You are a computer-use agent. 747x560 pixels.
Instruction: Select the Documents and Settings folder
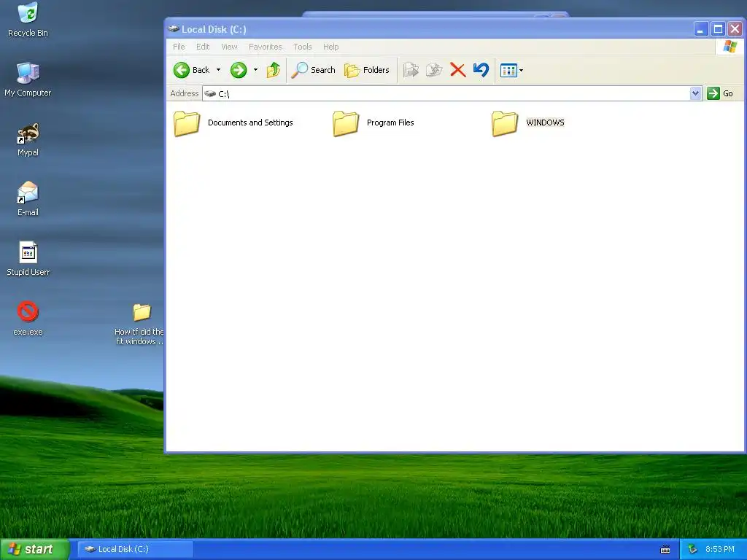pos(233,122)
